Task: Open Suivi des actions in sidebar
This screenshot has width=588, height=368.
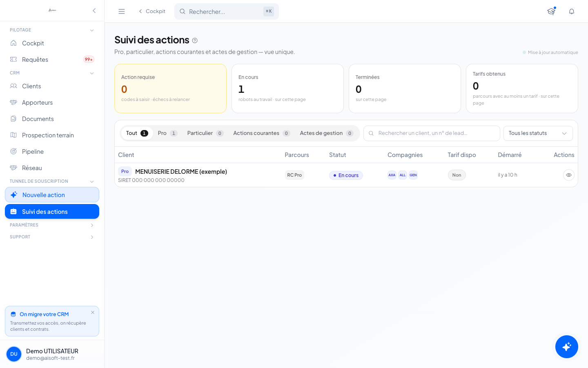Action: [x=52, y=211]
